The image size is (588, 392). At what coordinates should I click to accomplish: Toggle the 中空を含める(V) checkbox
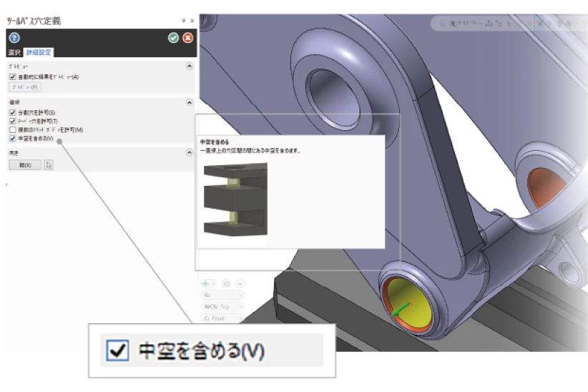pos(12,139)
